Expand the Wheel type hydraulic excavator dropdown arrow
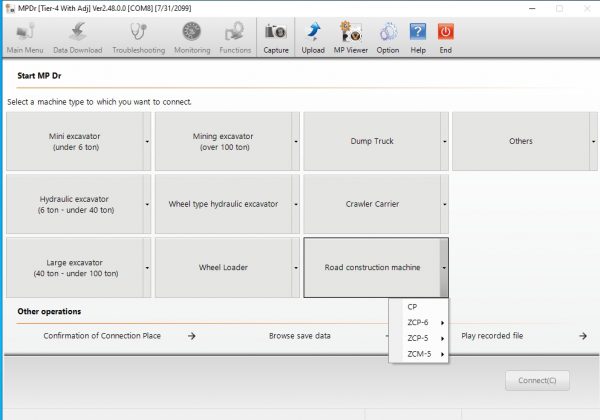 pyautogui.click(x=296, y=204)
